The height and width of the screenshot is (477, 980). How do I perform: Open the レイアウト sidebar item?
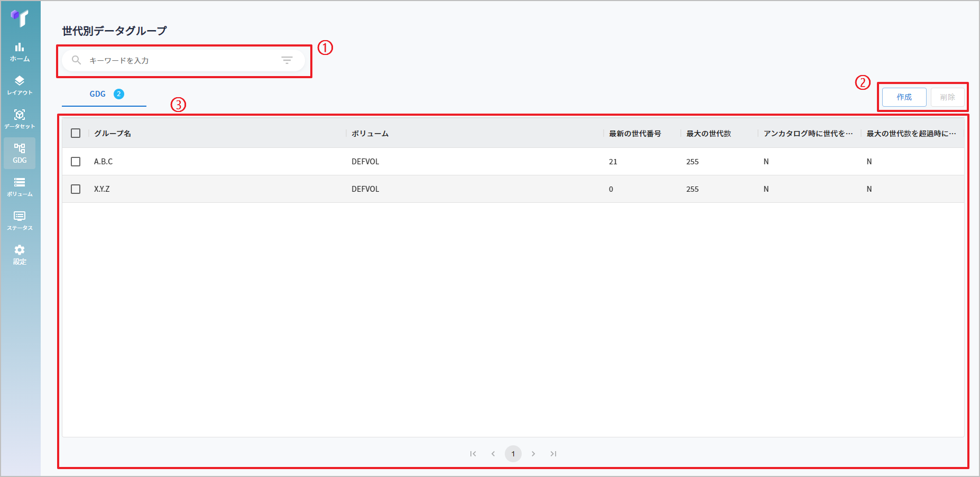pos(20,86)
